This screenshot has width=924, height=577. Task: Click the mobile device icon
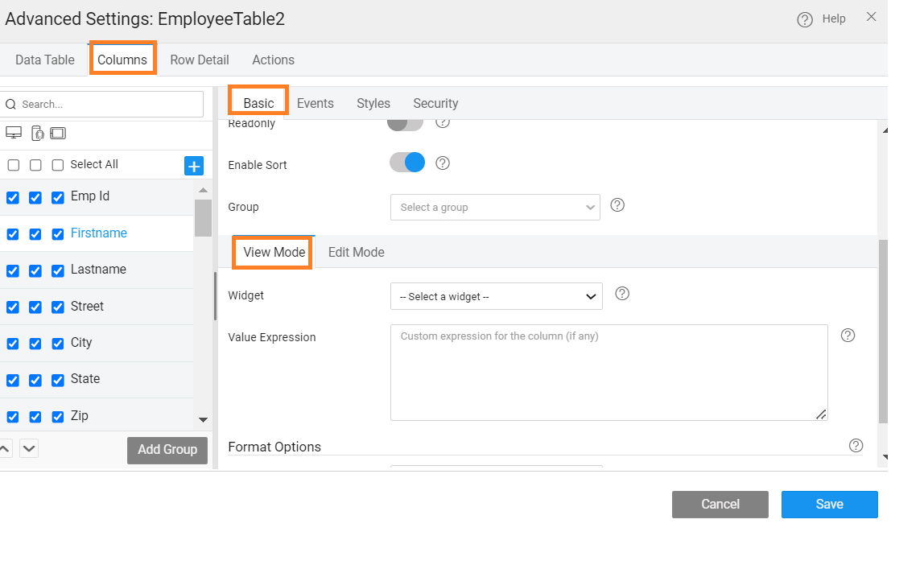click(x=37, y=133)
